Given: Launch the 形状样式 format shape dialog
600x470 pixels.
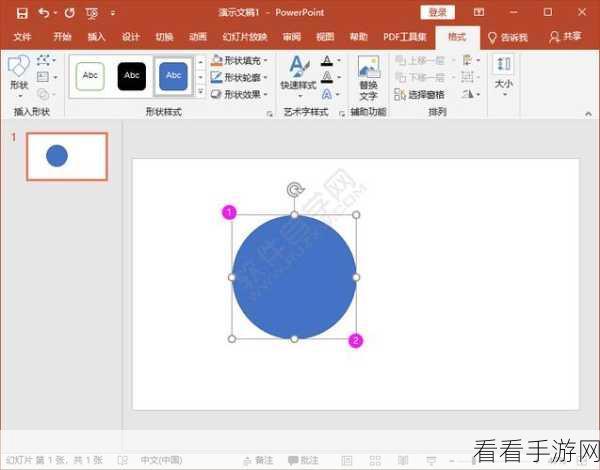Looking at the screenshot, I should (270, 114).
